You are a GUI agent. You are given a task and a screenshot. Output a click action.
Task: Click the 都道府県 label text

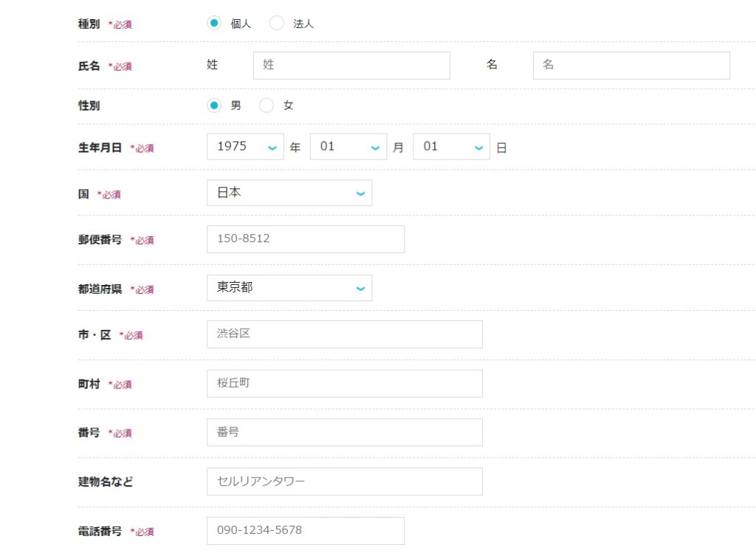coord(100,289)
